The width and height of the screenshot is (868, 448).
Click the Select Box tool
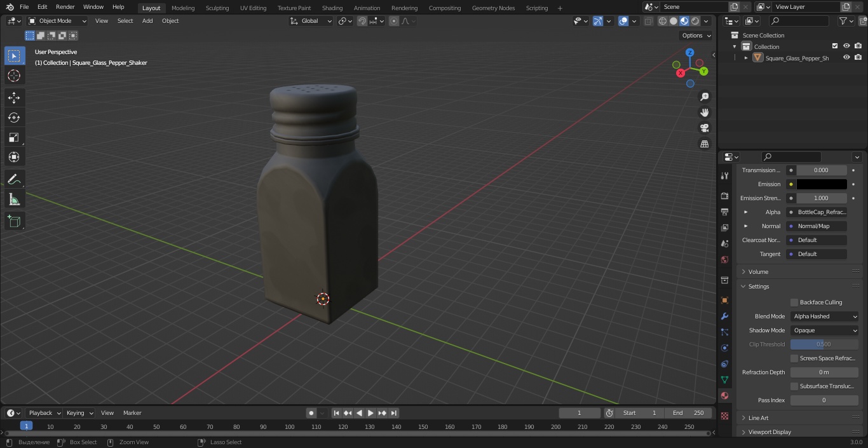(x=14, y=56)
